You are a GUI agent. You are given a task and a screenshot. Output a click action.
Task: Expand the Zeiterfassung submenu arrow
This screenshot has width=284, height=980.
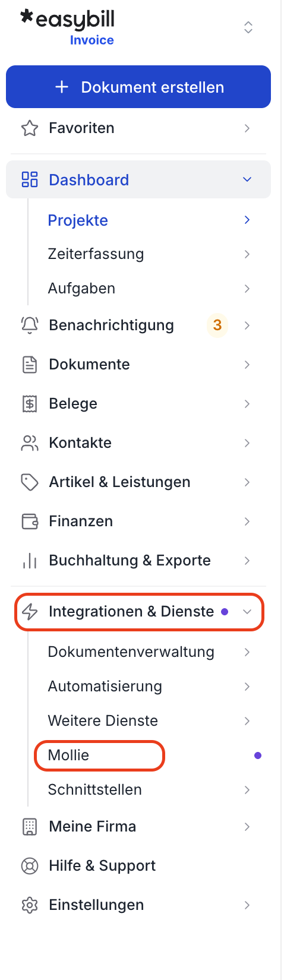247,254
